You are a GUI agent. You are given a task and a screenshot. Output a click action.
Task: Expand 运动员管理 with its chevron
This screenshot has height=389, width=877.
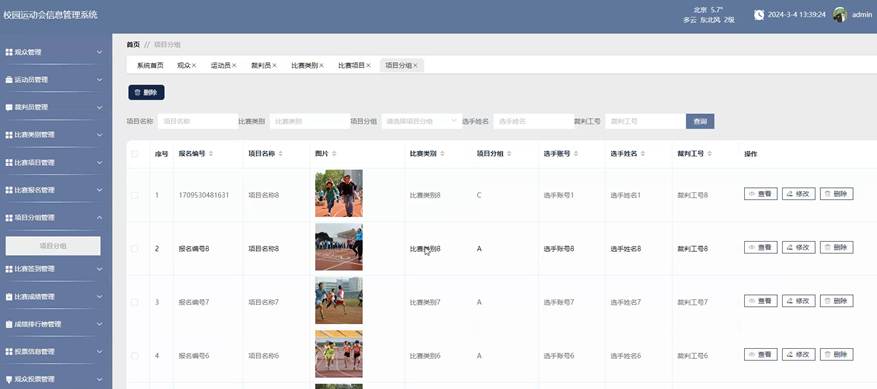point(100,80)
